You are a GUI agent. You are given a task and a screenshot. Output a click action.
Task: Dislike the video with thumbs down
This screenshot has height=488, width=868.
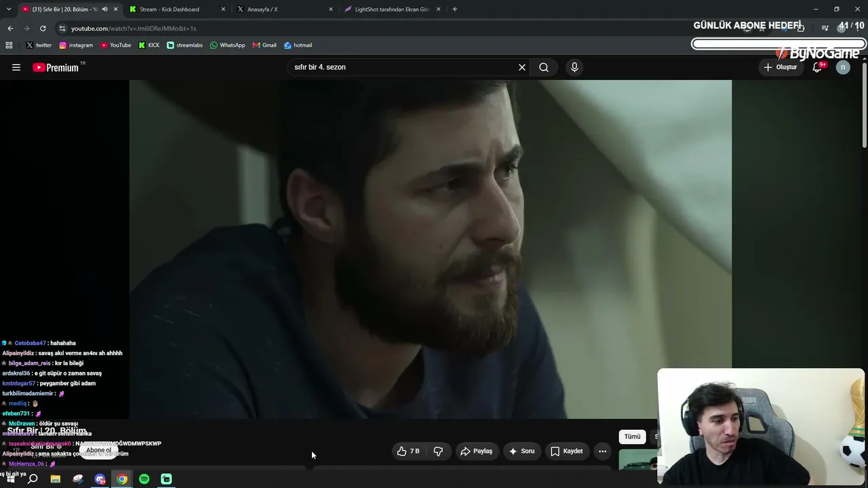438,451
